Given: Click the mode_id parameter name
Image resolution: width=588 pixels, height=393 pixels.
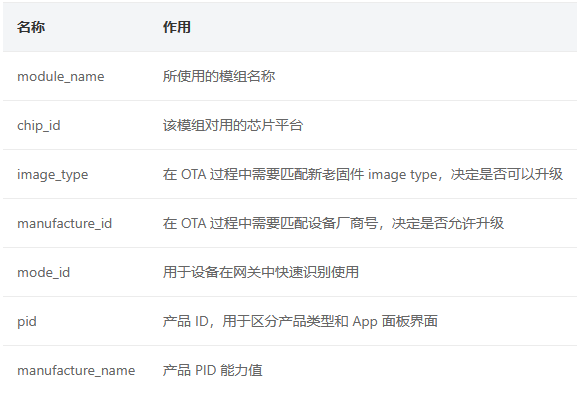Looking at the screenshot, I should [x=44, y=273].
